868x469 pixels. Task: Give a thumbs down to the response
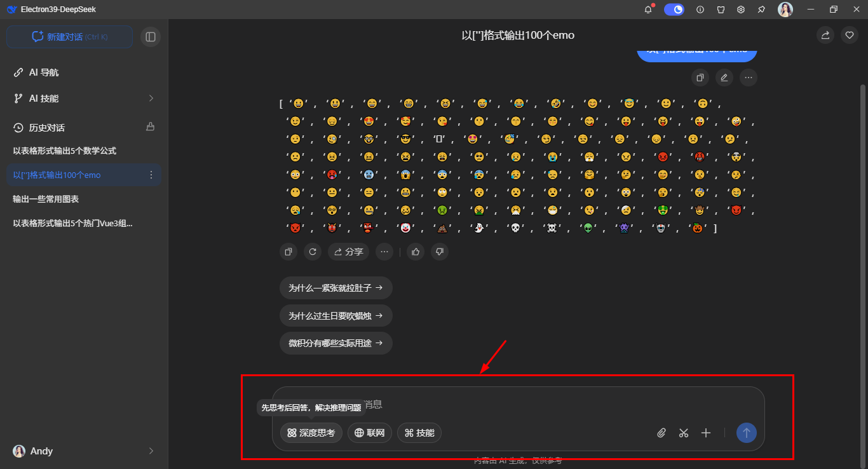439,252
